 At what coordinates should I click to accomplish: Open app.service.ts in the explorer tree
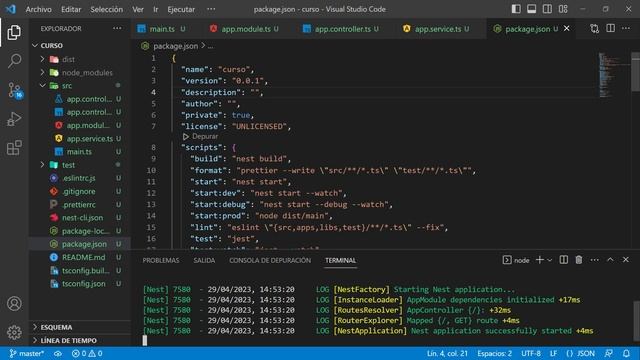[80, 138]
